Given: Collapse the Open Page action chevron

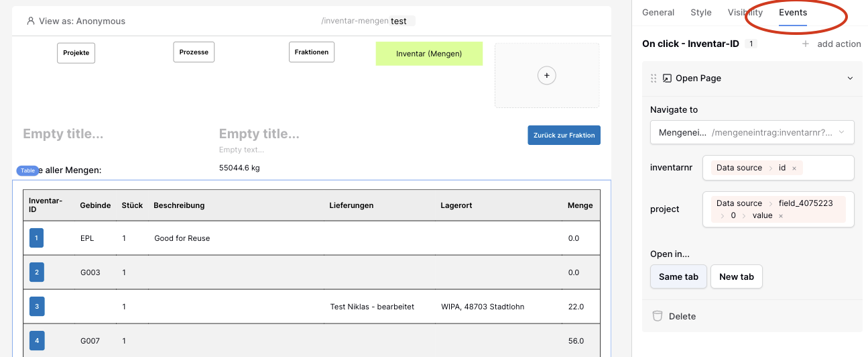Looking at the screenshot, I should pyautogui.click(x=850, y=79).
